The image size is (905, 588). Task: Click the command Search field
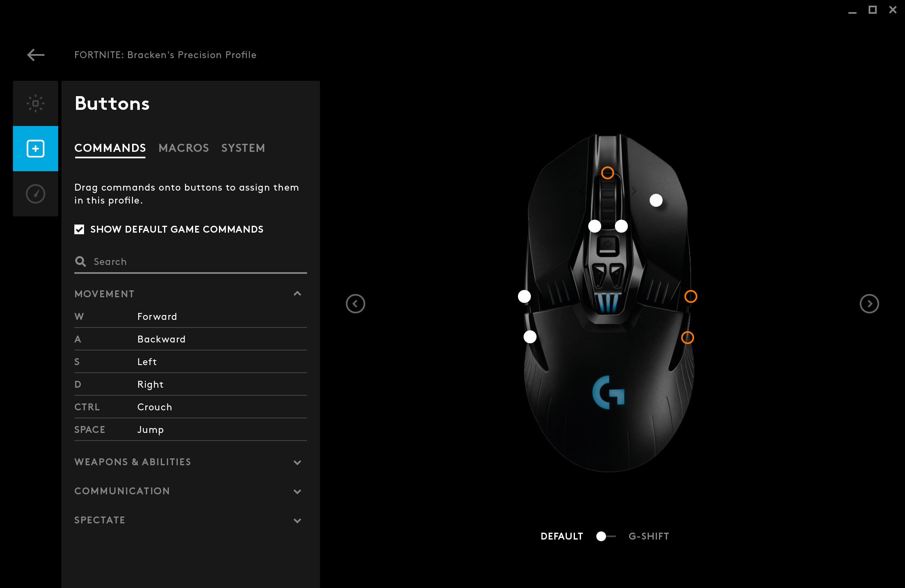pyautogui.click(x=191, y=262)
